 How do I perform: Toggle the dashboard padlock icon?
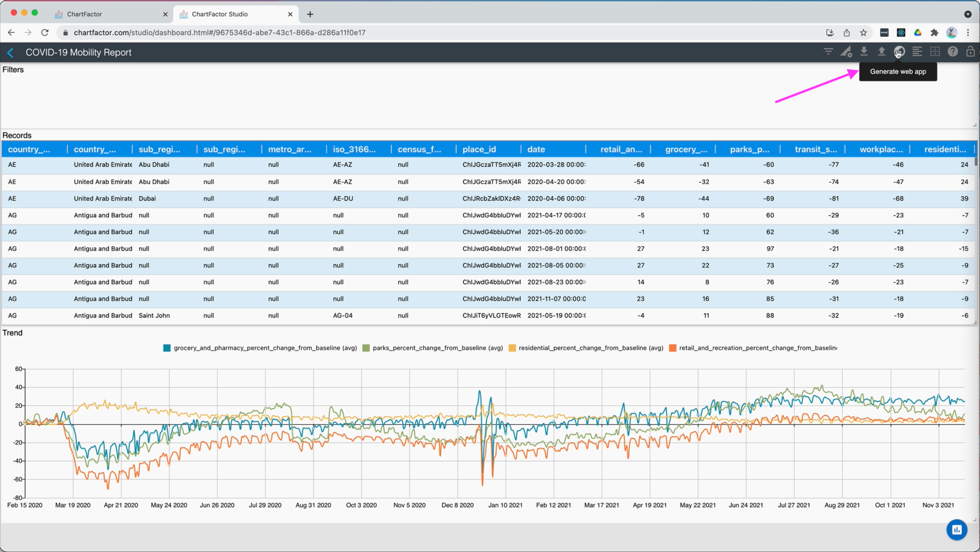[x=970, y=52]
